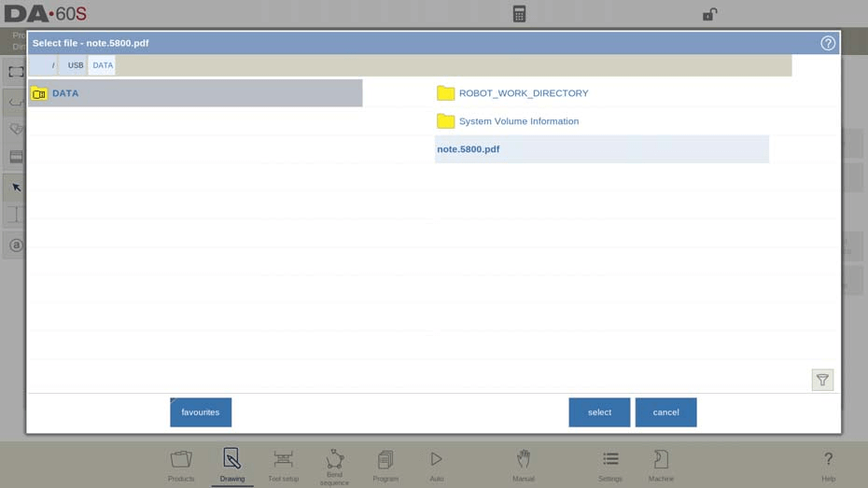The height and width of the screenshot is (488, 868).
Task: Open Manual mode hand icon
Action: (523, 465)
